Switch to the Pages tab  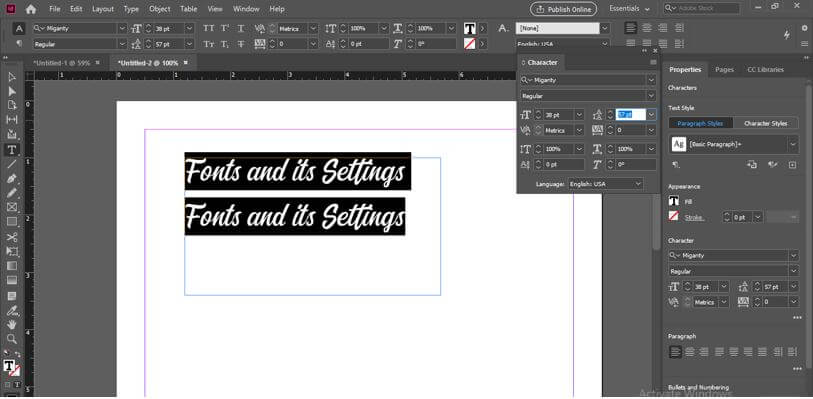click(x=724, y=69)
